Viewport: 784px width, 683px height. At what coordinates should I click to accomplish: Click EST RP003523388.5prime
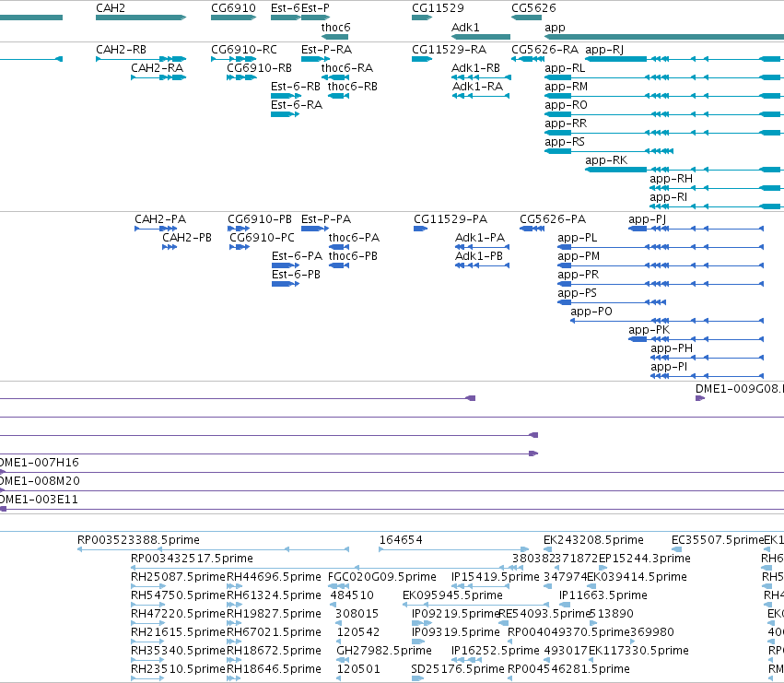click(213, 549)
